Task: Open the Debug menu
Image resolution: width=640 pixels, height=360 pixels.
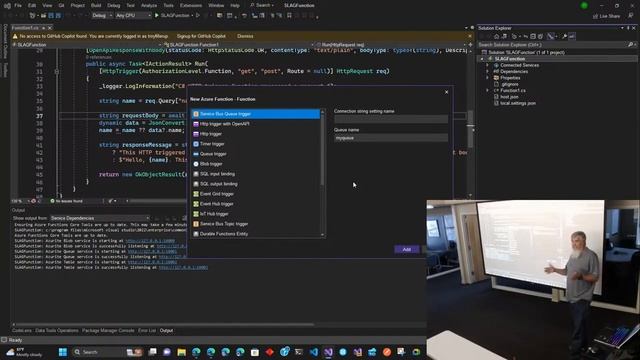Action: tap(113, 5)
